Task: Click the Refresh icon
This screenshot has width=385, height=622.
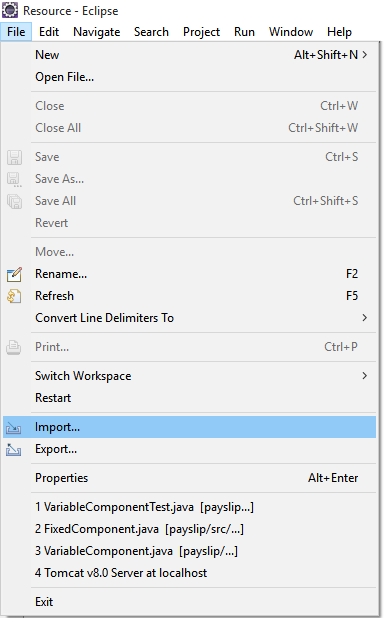Action: click(14, 296)
